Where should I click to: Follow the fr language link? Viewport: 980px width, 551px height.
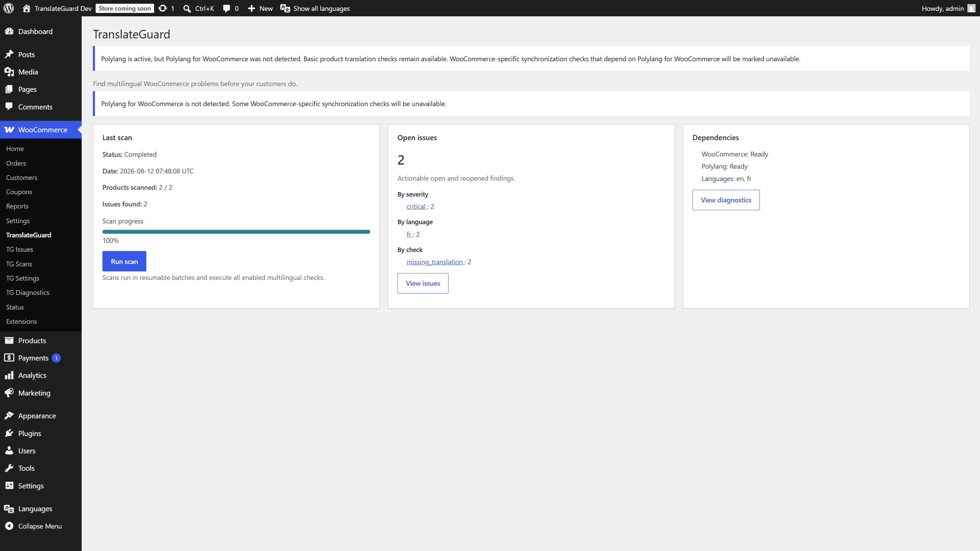pos(409,234)
